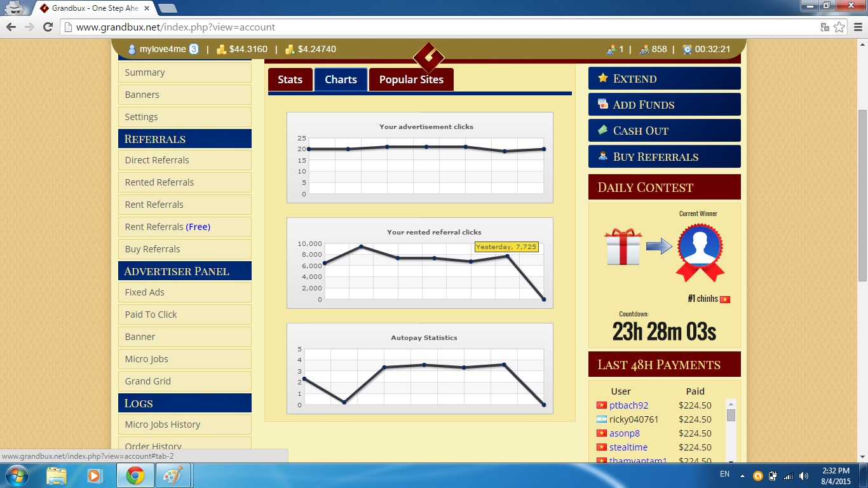The height and width of the screenshot is (488, 868).
Task: Click the volume icon in the system tray
Action: pyautogui.click(x=804, y=475)
